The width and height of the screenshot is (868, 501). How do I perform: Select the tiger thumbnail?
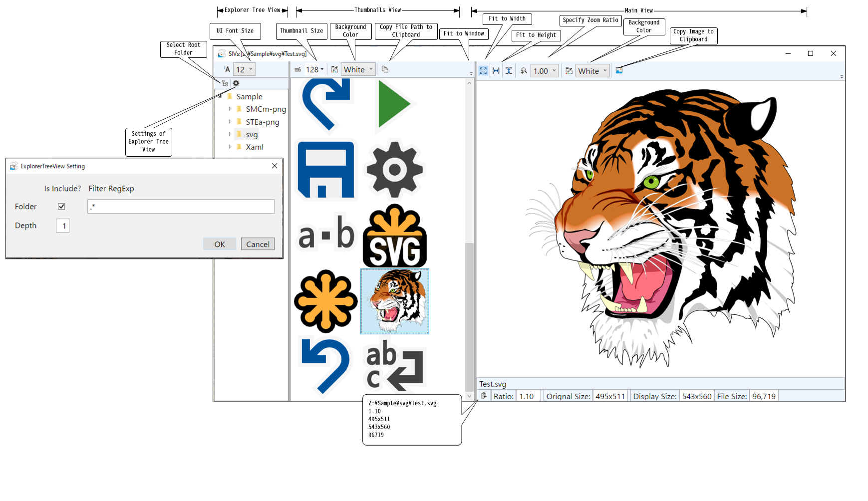pyautogui.click(x=394, y=301)
